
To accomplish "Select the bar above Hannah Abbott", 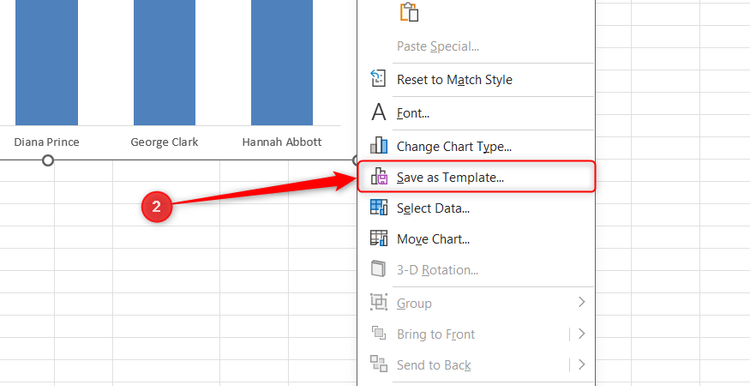I will [x=282, y=62].
